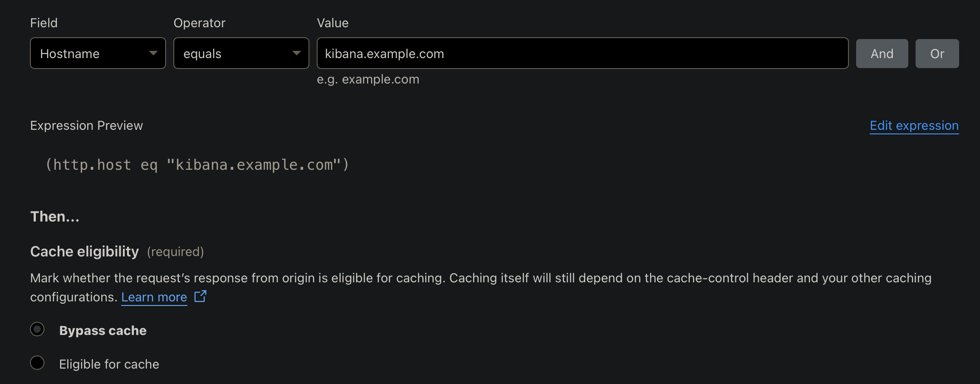This screenshot has height=384, width=980.
Task: Click the arrow on the Hostname dropdown
Action: 153,53
